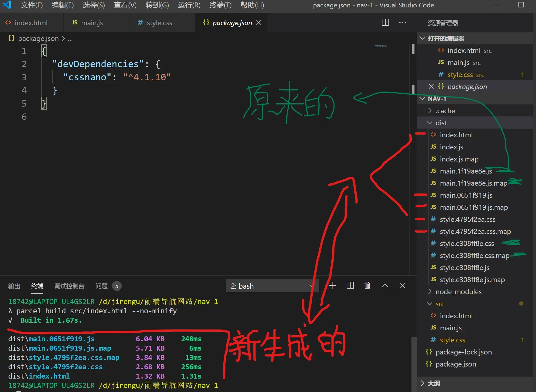
Task: Split the terminal panel
Action: pos(350,286)
